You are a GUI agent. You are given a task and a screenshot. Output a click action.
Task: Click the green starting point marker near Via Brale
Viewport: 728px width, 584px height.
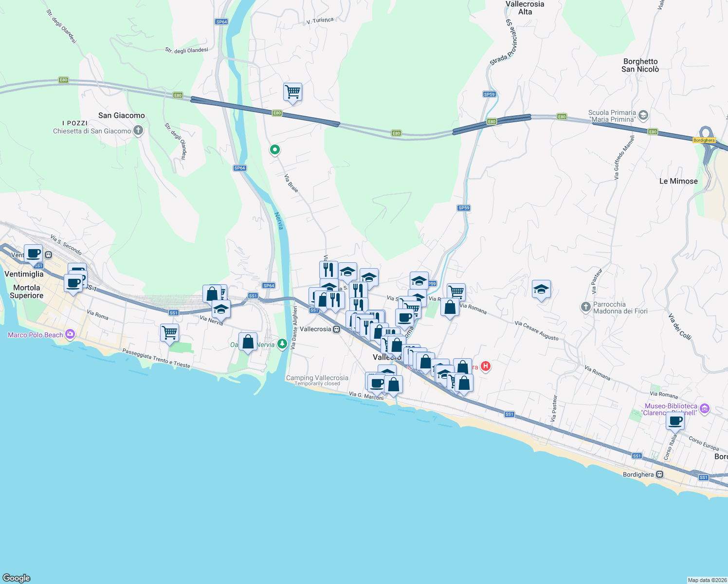(274, 150)
